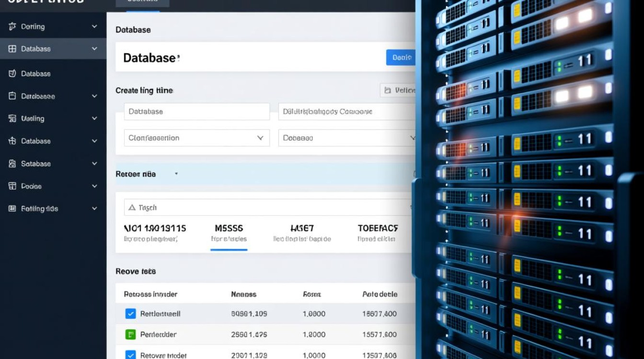Click the 'Satabase' sidebar icon
The image size is (644, 359).
(x=12, y=164)
